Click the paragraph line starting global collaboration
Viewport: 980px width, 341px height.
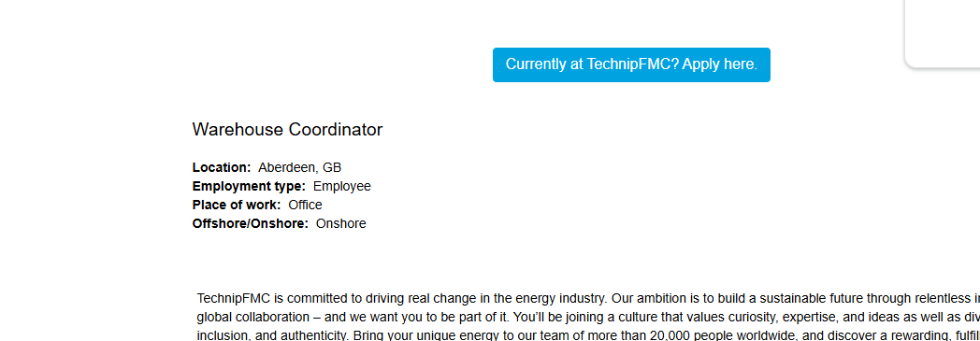click(588, 317)
